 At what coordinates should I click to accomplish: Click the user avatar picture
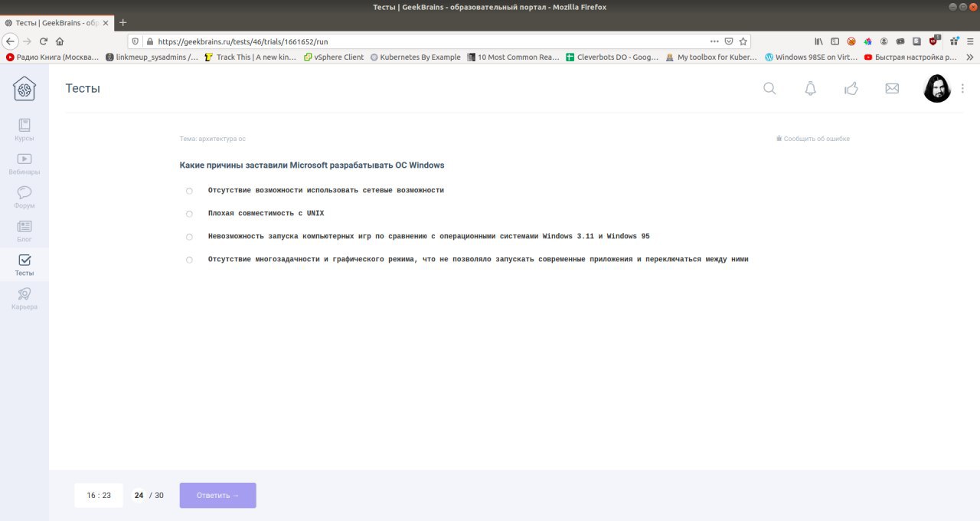click(x=937, y=88)
